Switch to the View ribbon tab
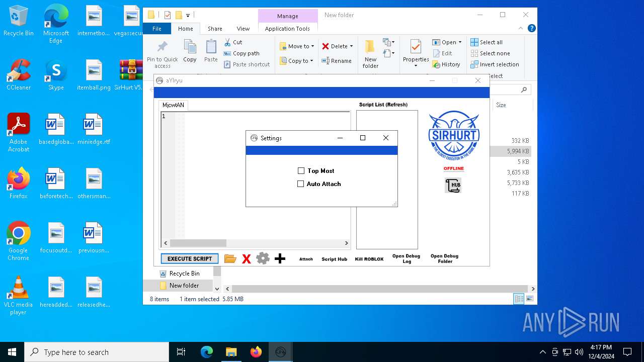Screen dimensions: 644x362 tap(243, 29)
